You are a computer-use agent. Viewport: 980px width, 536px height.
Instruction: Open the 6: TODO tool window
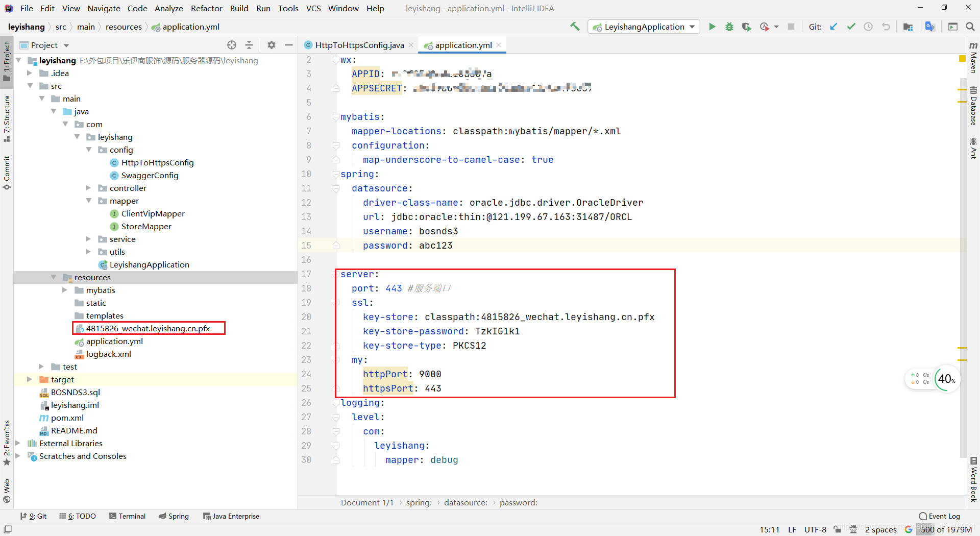point(78,516)
